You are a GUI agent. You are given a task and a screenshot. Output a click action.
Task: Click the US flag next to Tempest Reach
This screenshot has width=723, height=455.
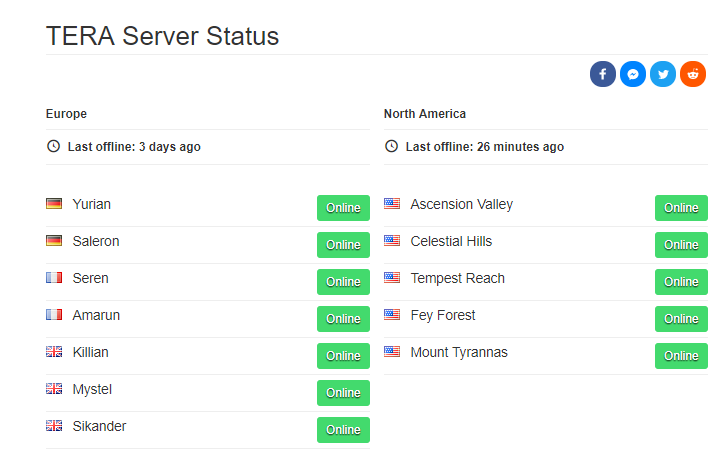[392, 277]
